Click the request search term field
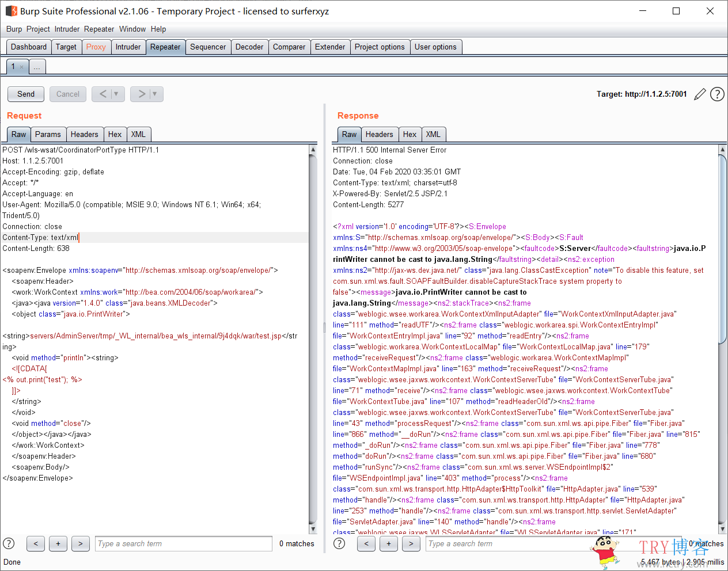Viewport: 728px width, 571px height. coord(184,543)
